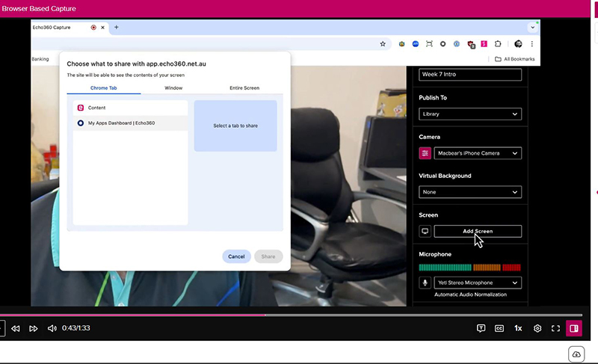Switch to the Window tab
This screenshot has height=364, width=598.
coord(173,88)
